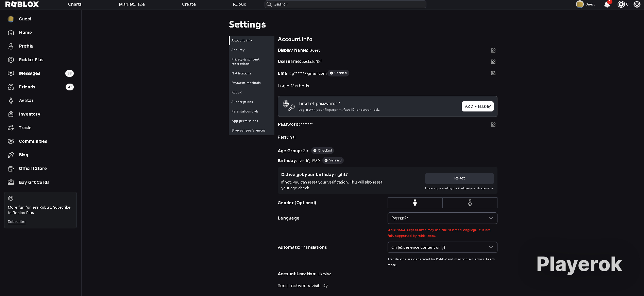The width and height of the screenshot is (644, 296).
Task: Open Create in top navigation
Action: tap(189, 4)
